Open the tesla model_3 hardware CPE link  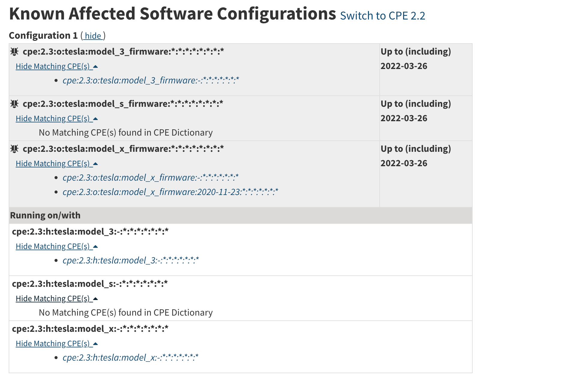click(x=131, y=260)
